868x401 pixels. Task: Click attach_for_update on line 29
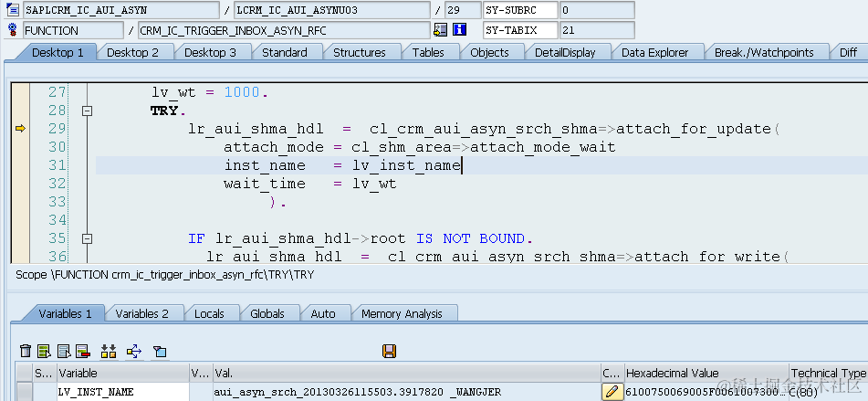694,129
